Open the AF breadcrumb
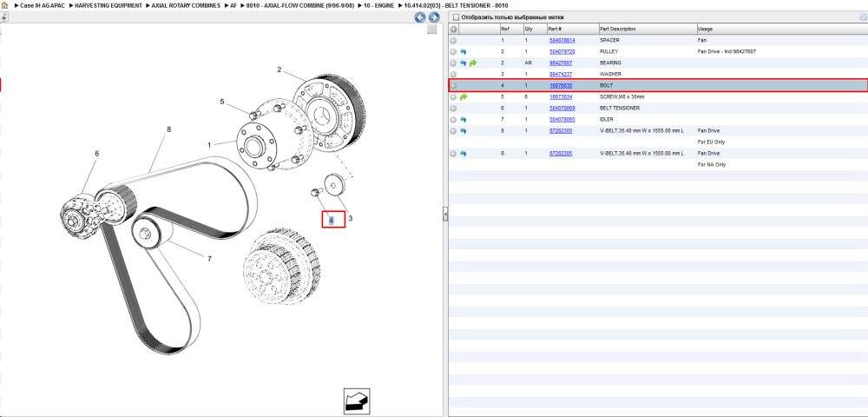The image size is (868, 417). click(x=233, y=5)
